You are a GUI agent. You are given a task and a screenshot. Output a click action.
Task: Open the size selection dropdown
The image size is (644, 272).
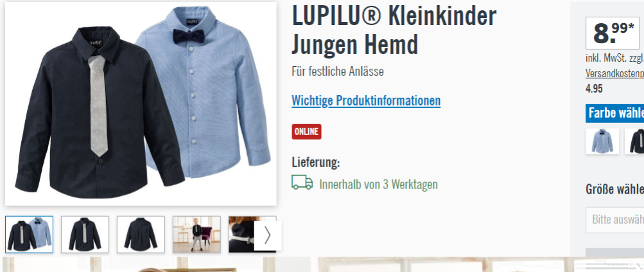(615, 220)
